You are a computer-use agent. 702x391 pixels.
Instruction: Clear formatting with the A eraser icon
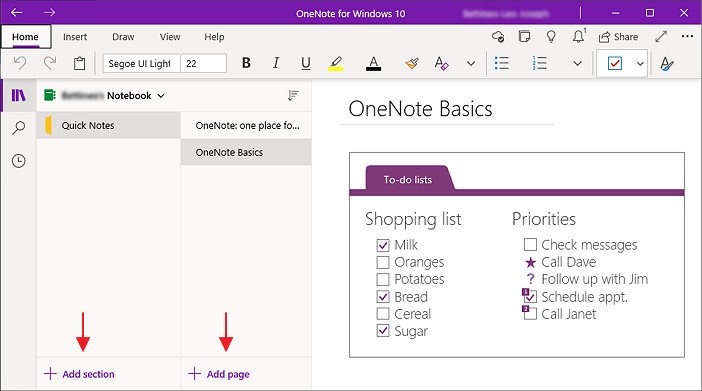pos(441,63)
